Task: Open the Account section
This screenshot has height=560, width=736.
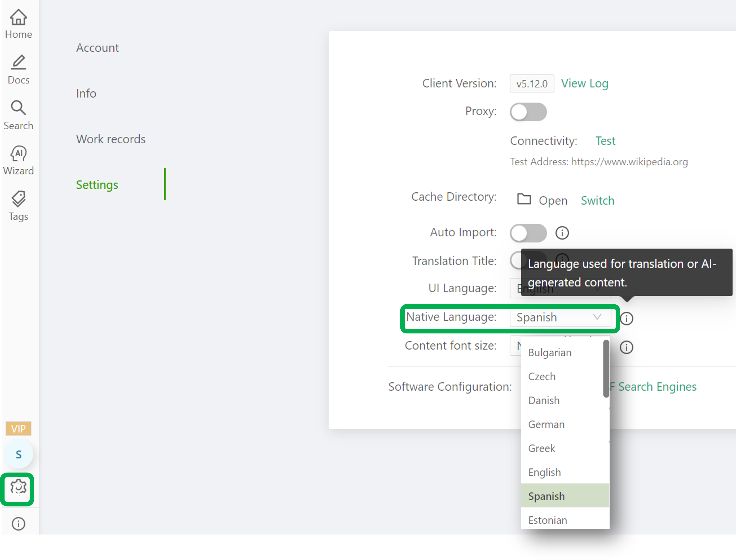Action: [97, 48]
